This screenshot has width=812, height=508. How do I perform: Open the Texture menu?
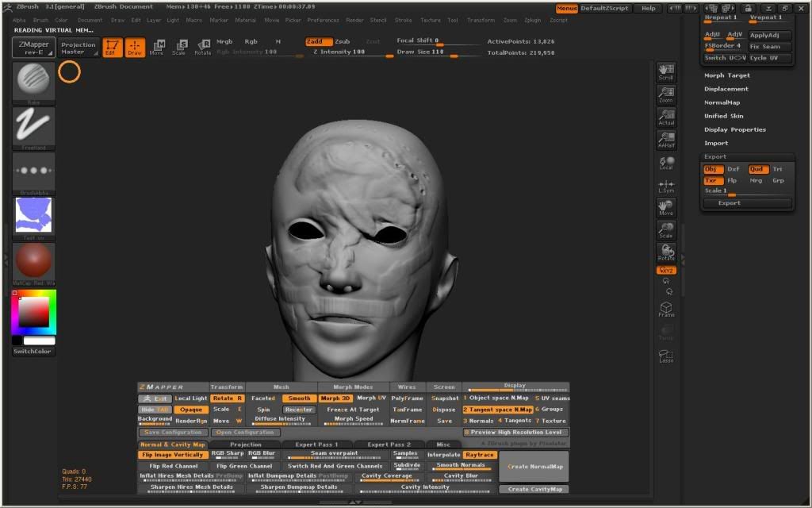(429, 20)
